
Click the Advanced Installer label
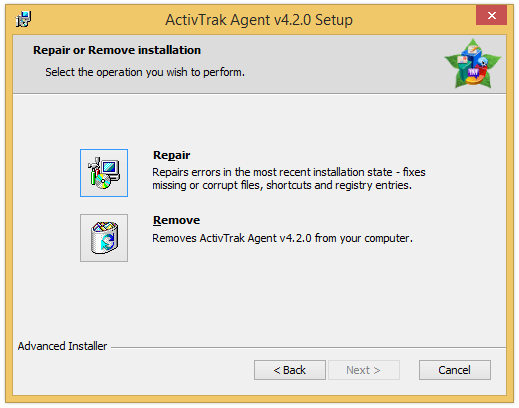click(62, 346)
